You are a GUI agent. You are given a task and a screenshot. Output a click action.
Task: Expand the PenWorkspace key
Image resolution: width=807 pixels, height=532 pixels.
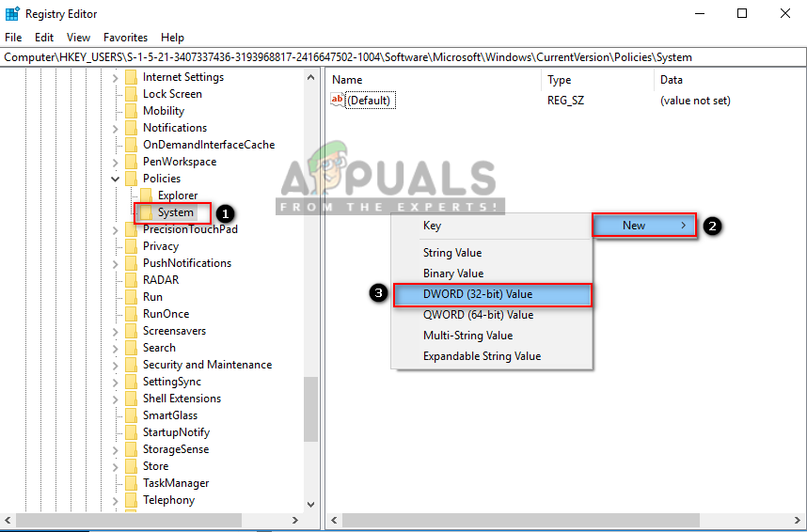pos(116,163)
